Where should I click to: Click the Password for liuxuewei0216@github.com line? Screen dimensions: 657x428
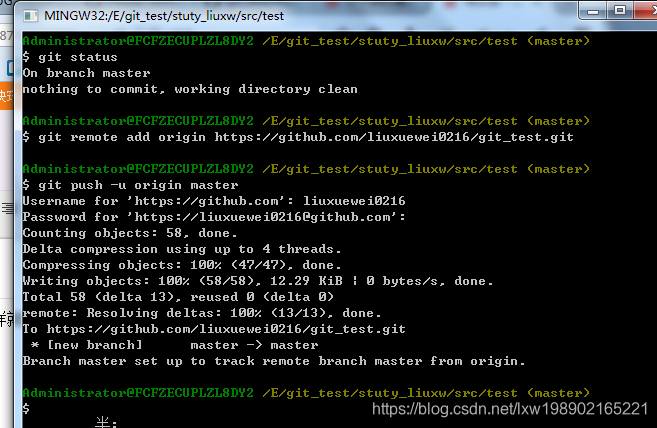click(214, 217)
